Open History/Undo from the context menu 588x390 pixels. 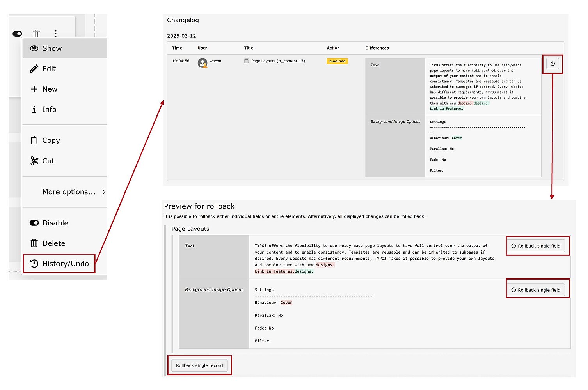click(65, 264)
